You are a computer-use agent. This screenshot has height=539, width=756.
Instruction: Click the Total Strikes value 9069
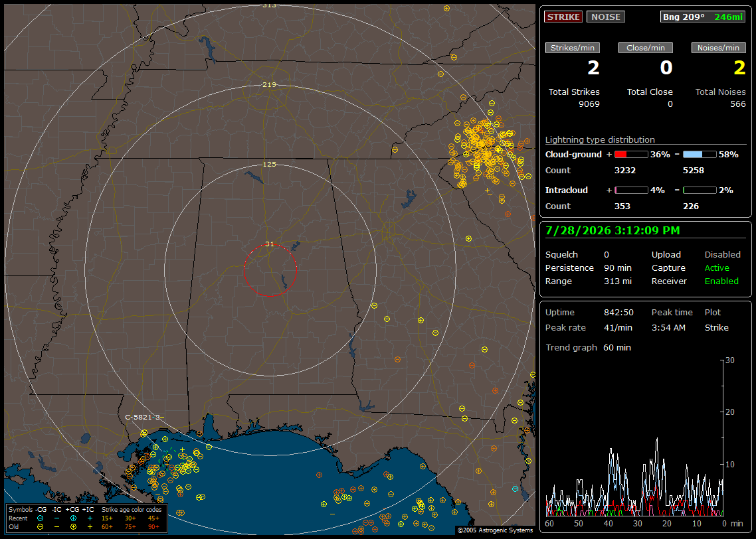[x=589, y=104]
